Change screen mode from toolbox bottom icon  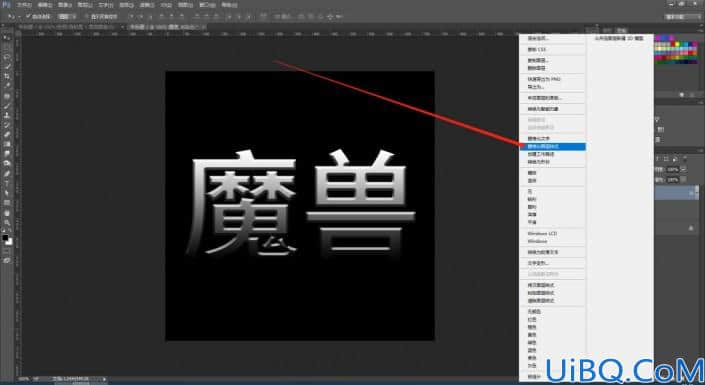point(7,260)
